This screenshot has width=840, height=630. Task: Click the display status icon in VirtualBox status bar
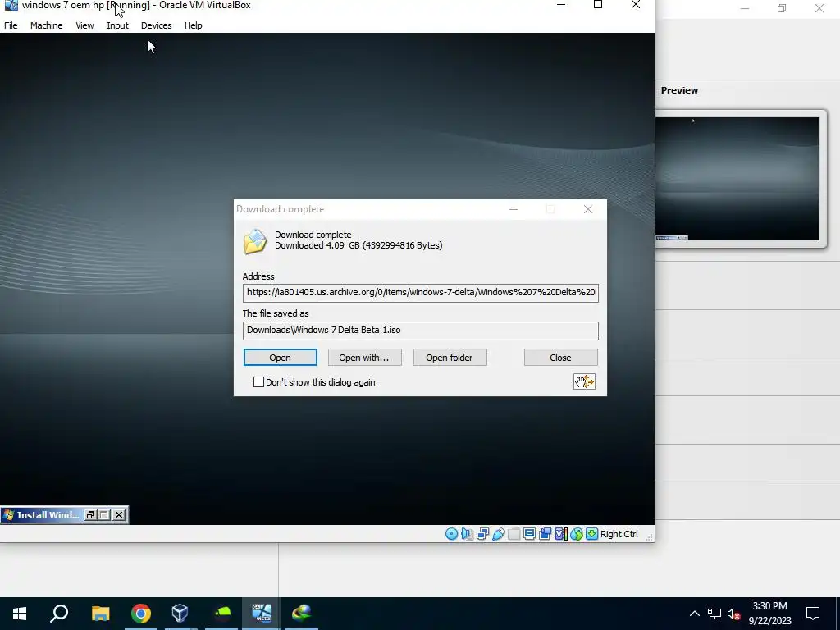pos(529,533)
